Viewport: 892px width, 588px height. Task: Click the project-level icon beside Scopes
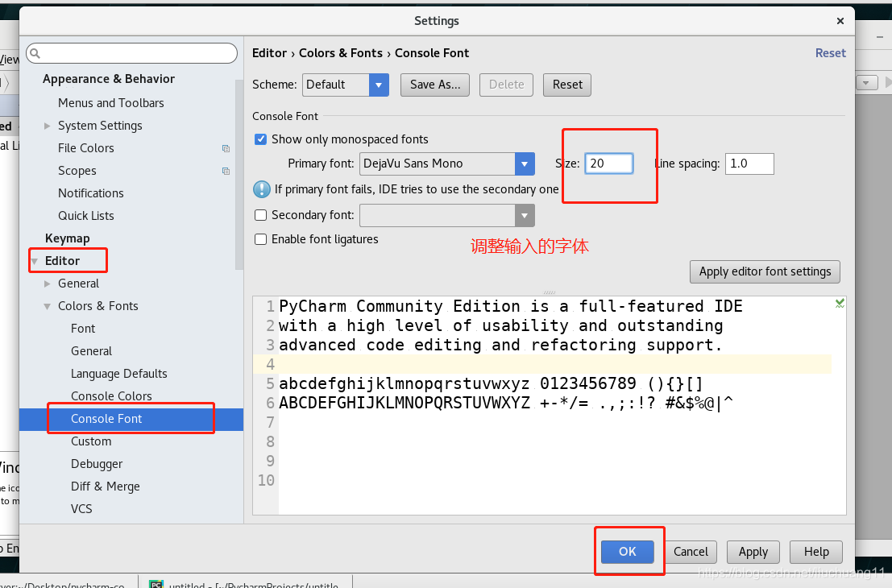tap(226, 172)
